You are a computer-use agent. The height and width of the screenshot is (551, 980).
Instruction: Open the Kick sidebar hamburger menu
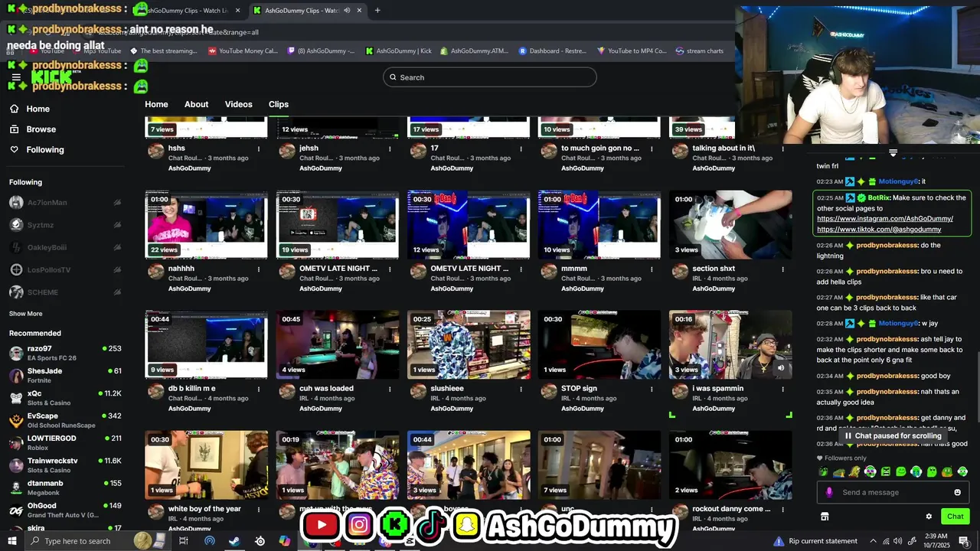click(x=16, y=77)
